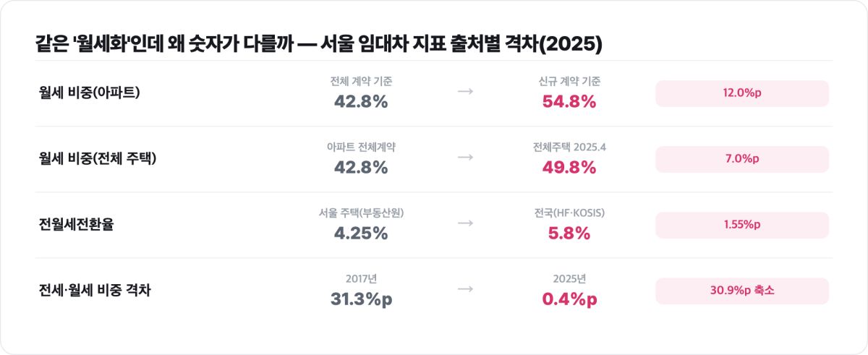This screenshot has height=355, width=868.
Task: Click the 54.8% 신규 계약 기준 value
Action: (x=569, y=102)
